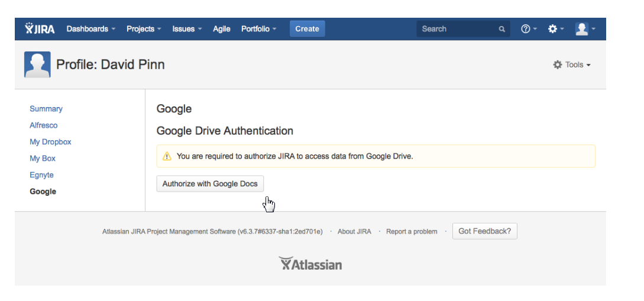This screenshot has width=644, height=301.
Task: Click the JIRA logo in the header
Action: (x=40, y=29)
